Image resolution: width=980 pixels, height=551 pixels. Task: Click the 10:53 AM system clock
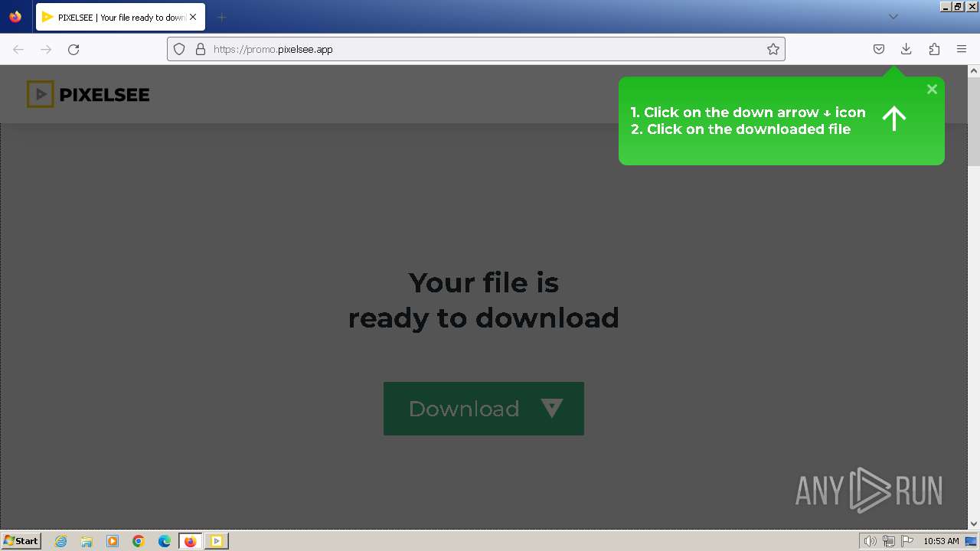tap(941, 541)
